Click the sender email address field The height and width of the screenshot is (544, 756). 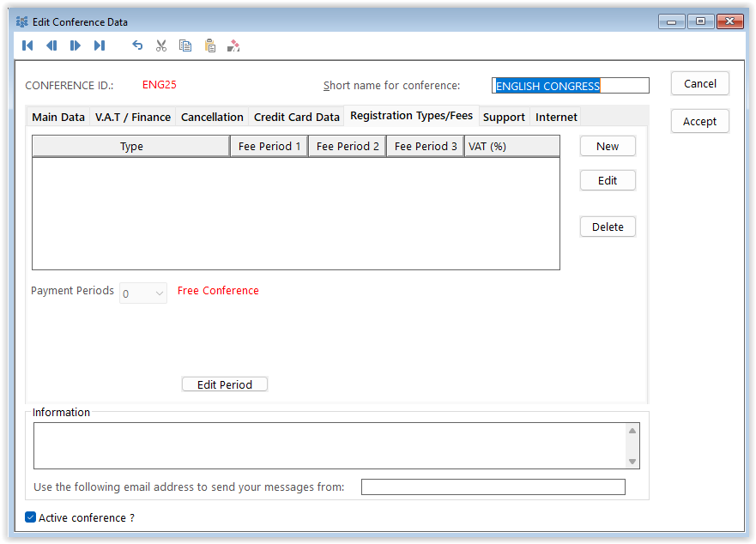pyautogui.click(x=493, y=487)
